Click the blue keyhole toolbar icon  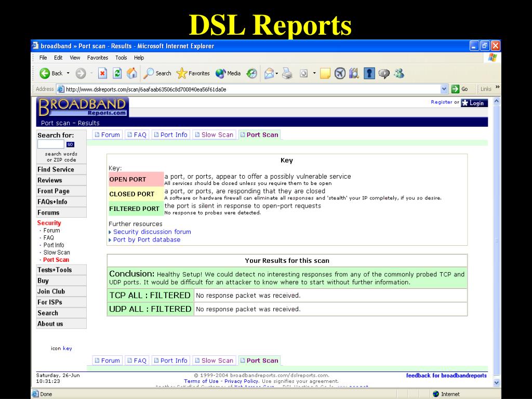(369, 73)
